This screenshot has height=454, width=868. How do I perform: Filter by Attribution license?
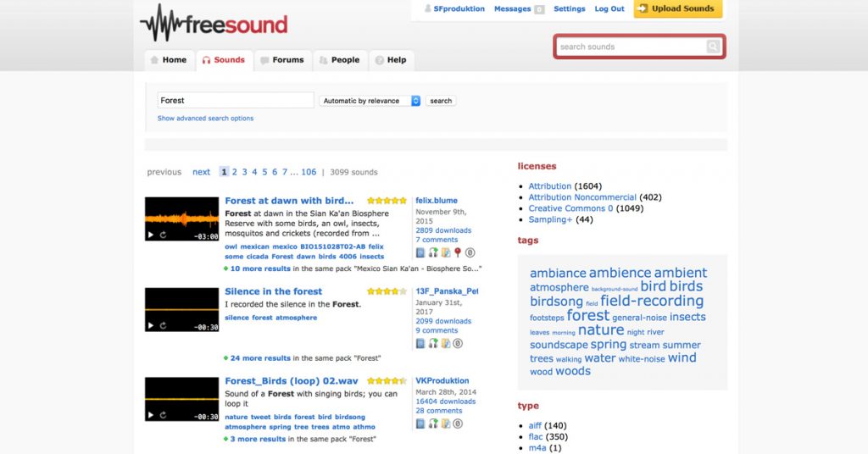(549, 186)
